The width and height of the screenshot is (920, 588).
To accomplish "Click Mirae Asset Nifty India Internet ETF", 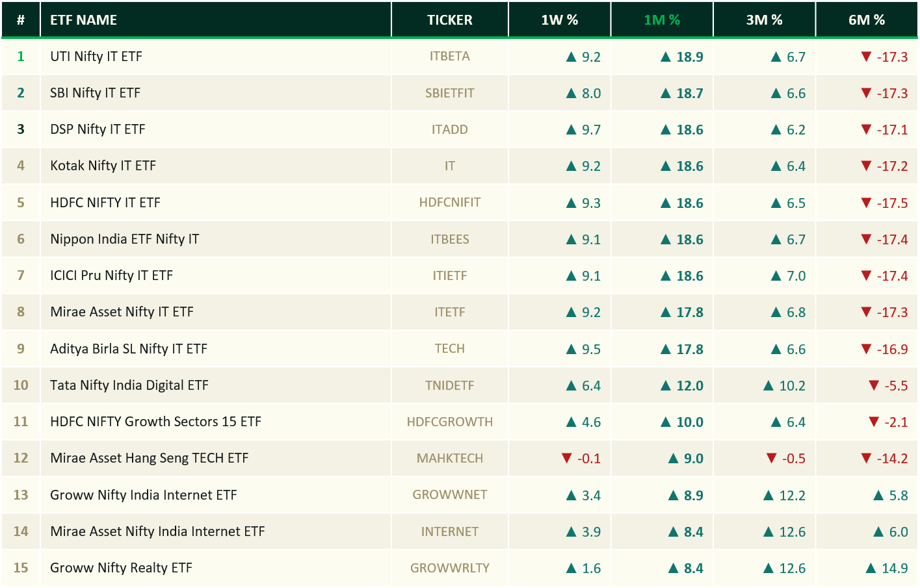I will (x=158, y=531).
